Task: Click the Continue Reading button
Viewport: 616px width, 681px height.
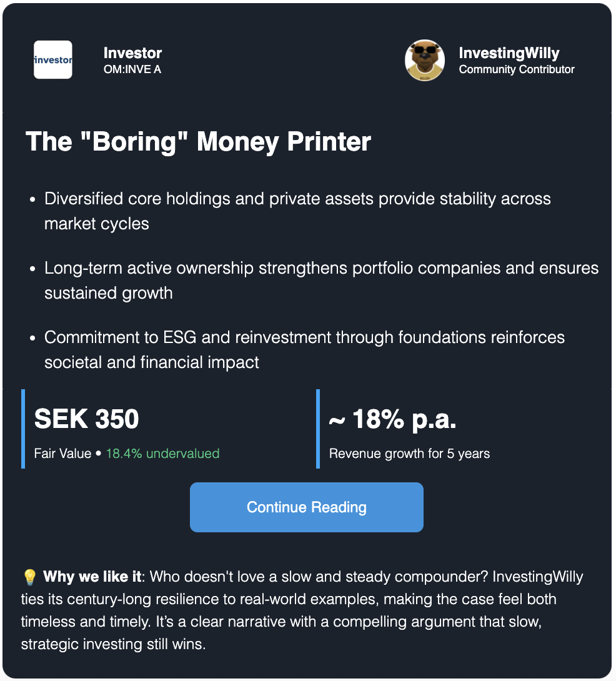Action: tap(306, 507)
